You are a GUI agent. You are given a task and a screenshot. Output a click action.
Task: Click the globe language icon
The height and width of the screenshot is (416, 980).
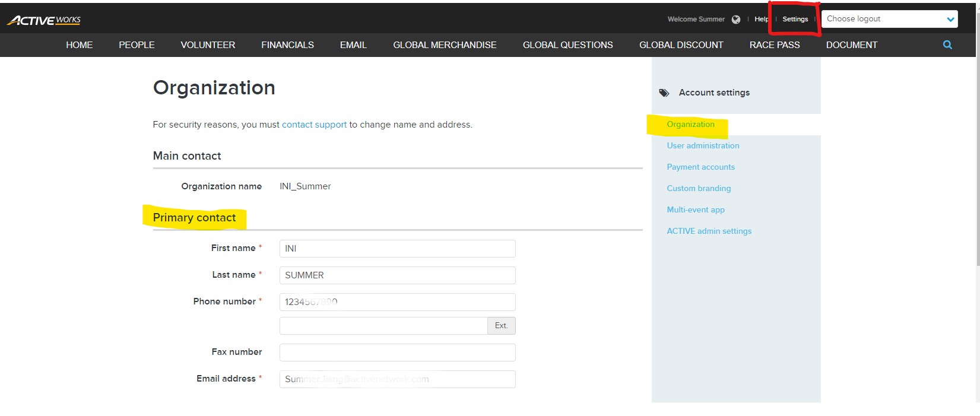(x=736, y=19)
